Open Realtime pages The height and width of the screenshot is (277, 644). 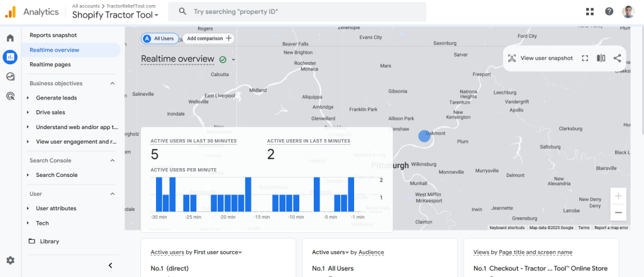[50, 64]
